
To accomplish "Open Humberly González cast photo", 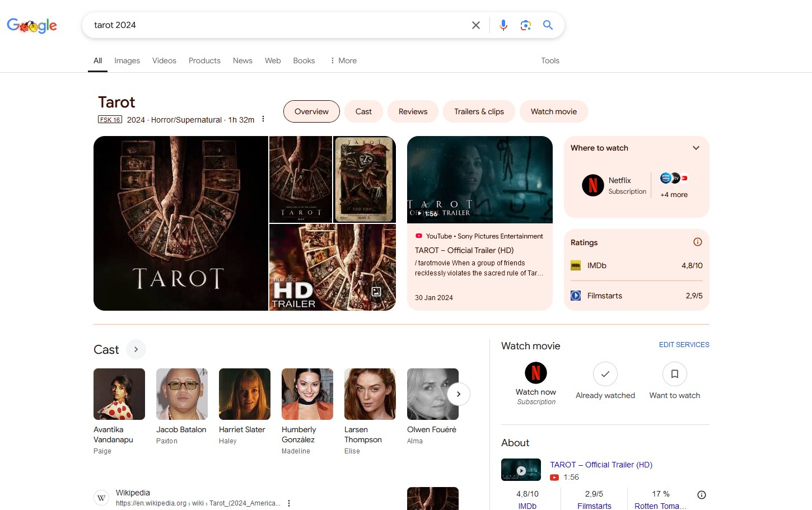I will (x=307, y=394).
